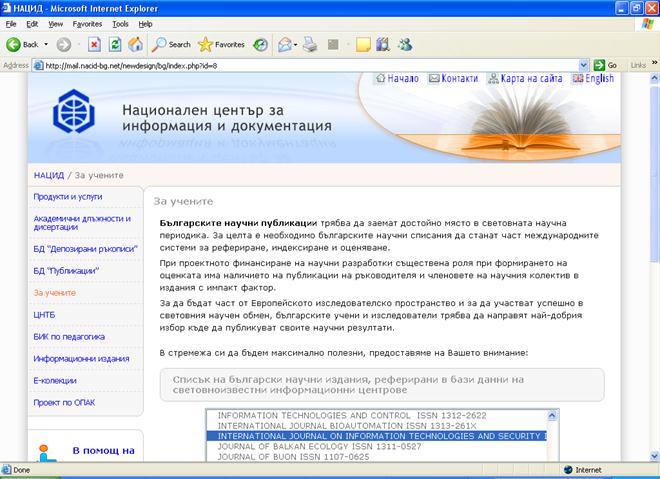Image resolution: width=660 pixels, height=479 pixels.
Task: Open the Edit menu
Action: tap(32, 24)
